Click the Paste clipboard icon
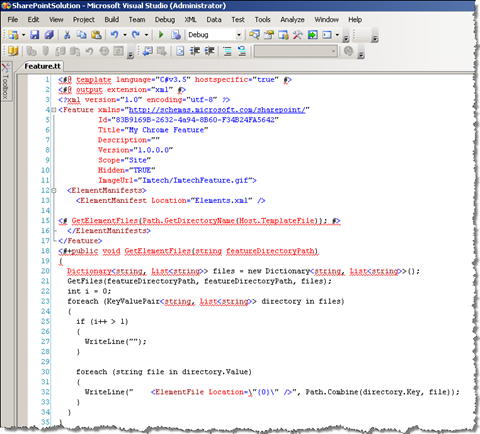This screenshot has height=434, width=480. [x=96, y=35]
